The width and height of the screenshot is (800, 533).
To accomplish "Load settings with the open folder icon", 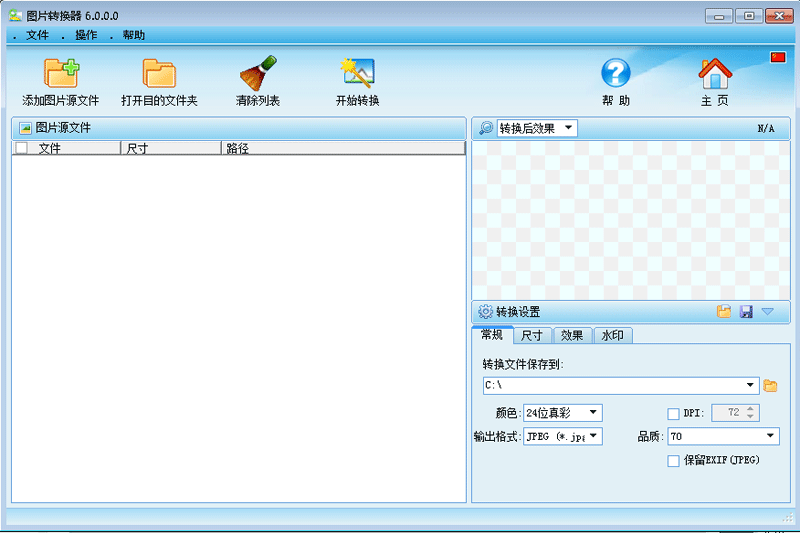I will pos(724,311).
